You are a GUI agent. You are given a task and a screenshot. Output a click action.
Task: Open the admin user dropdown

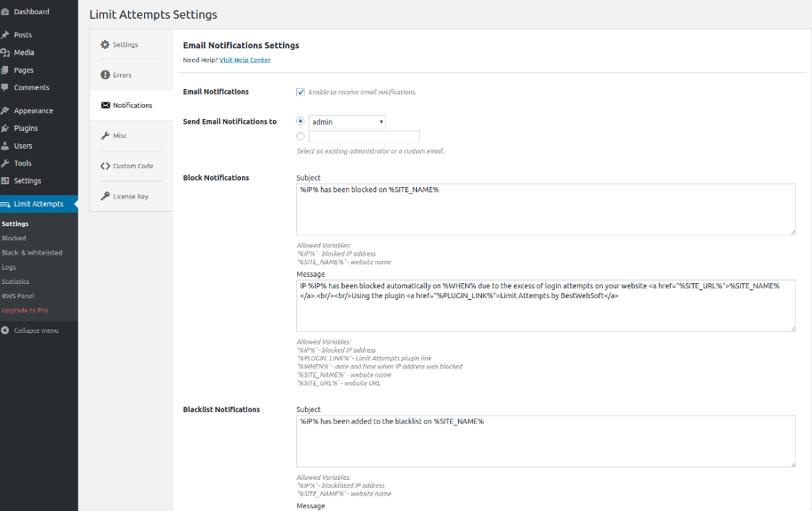click(x=347, y=122)
